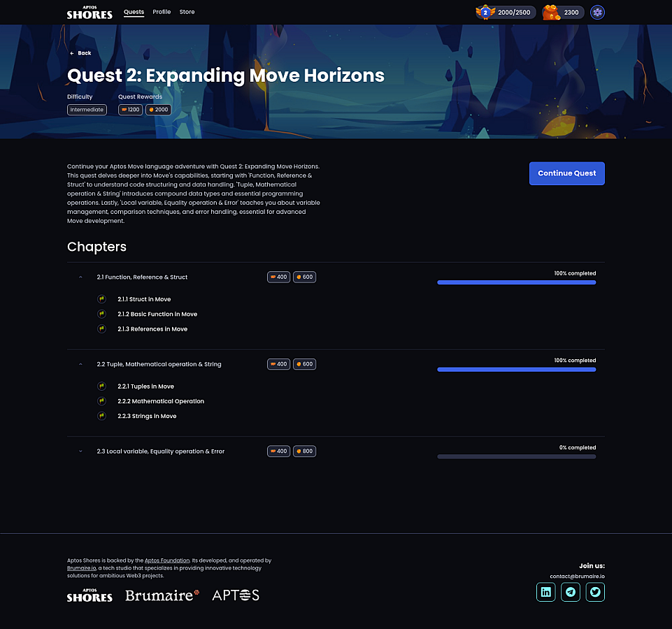
Task: Open the Store menu item
Action: coord(187,12)
